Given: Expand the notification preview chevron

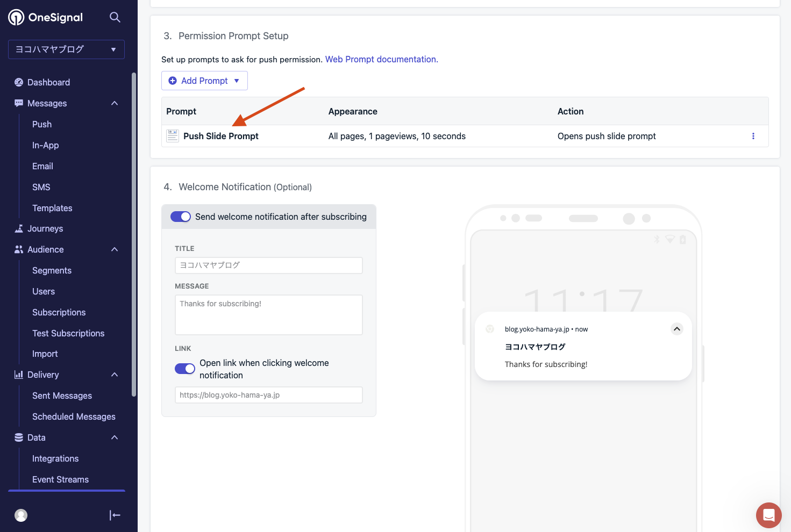Looking at the screenshot, I should coord(676,329).
